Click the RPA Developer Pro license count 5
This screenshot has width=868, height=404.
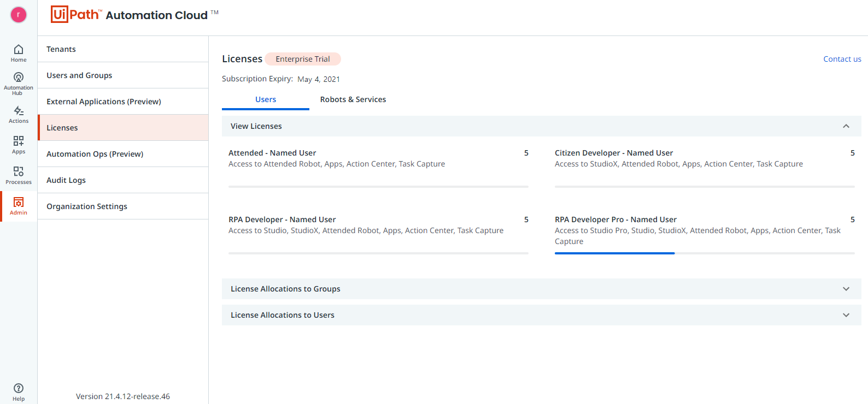[x=853, y=219]
